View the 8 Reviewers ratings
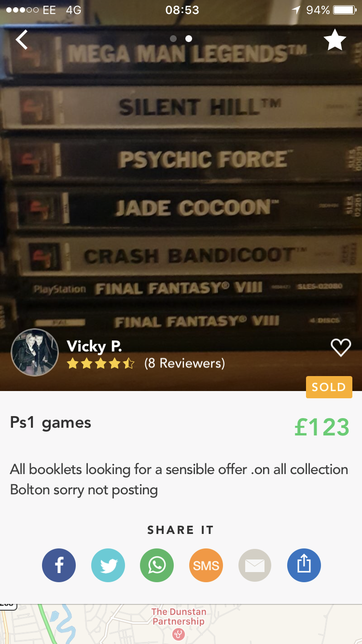The height and width of the screenshot is (644, 362). [x=184, y=364]
